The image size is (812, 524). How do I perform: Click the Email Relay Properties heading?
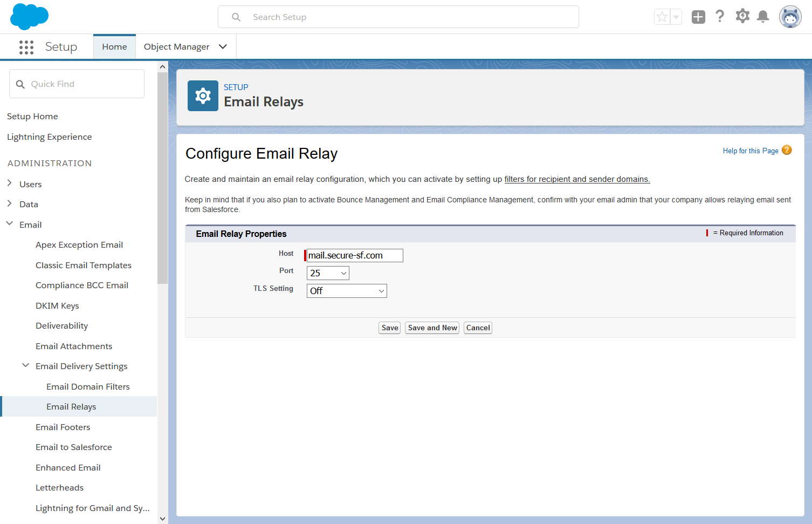[241, 234]
